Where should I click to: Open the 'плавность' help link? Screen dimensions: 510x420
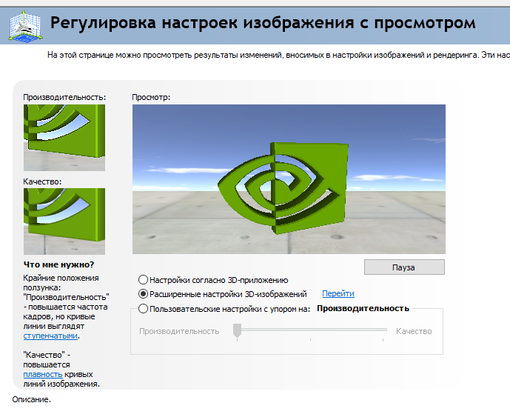coord(43,374)
